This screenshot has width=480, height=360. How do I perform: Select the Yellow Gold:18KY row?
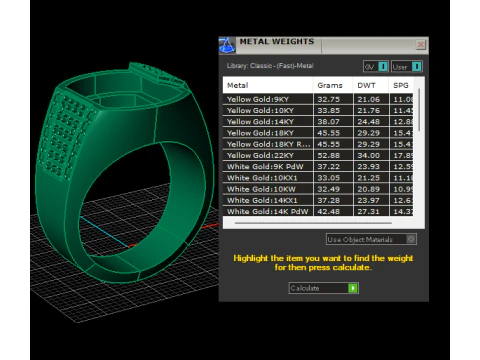coord(318,133)
